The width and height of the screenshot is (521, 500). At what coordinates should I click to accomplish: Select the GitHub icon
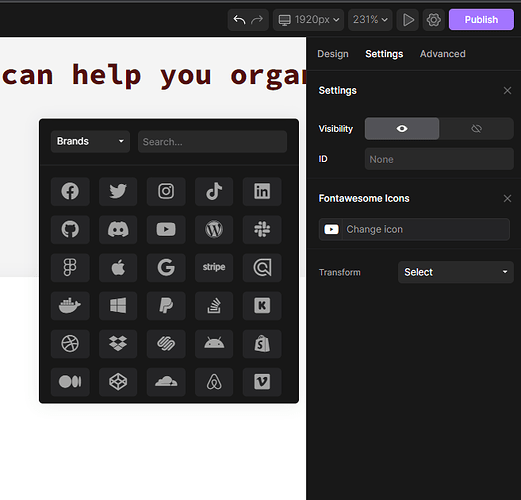(70, 229)
